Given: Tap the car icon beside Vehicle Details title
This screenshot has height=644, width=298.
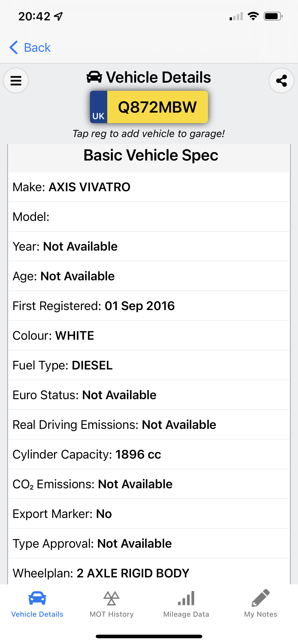Looking at the screenshot, I should click(94, 77).
